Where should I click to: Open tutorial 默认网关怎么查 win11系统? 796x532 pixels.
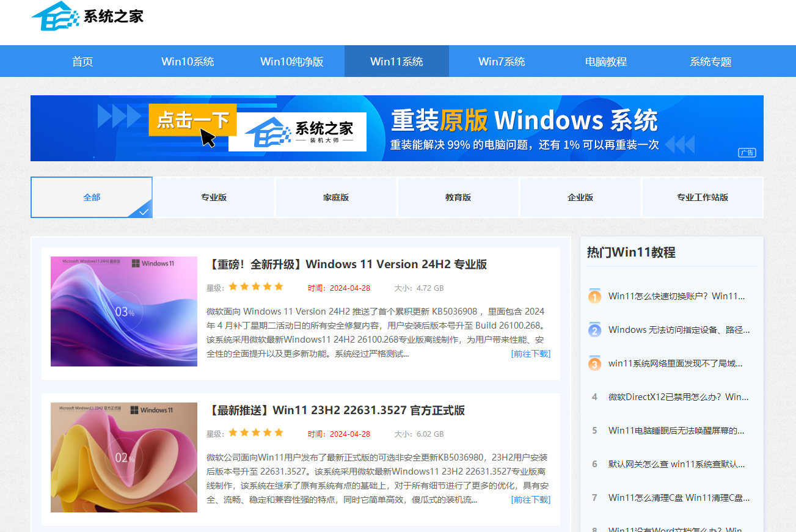point(677,464)
